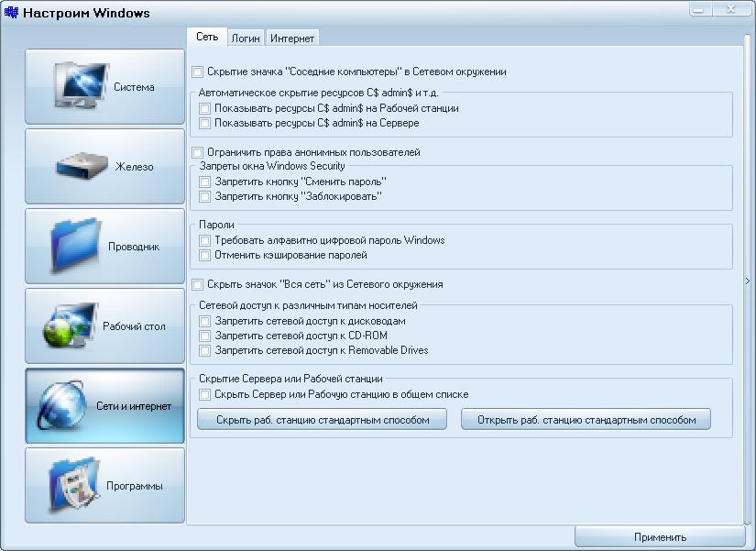The width and height of the screenshot is (756, 551).
Task: Check Ограничить права анонимных пользователей
Action: [x=197, y=152]
